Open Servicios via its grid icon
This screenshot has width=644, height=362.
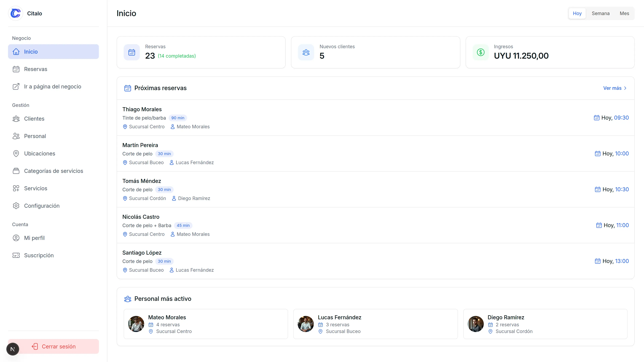click(x=16, y=188)
